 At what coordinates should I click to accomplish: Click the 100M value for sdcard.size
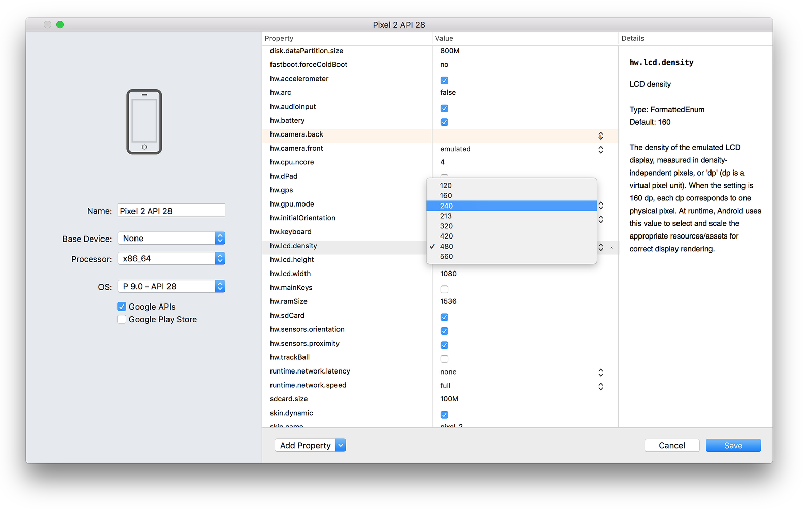449,399
